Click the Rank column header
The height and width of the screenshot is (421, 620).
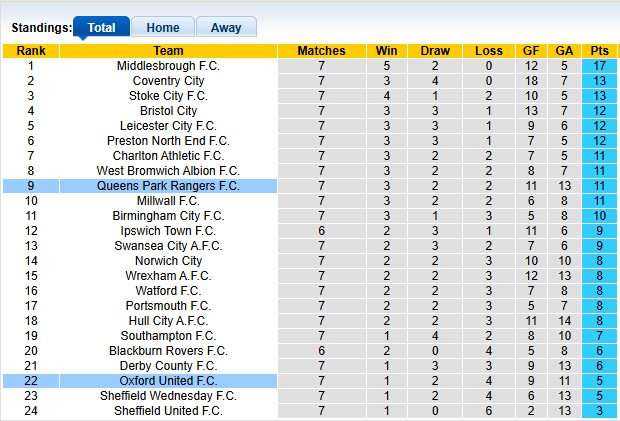coord(31,51)
